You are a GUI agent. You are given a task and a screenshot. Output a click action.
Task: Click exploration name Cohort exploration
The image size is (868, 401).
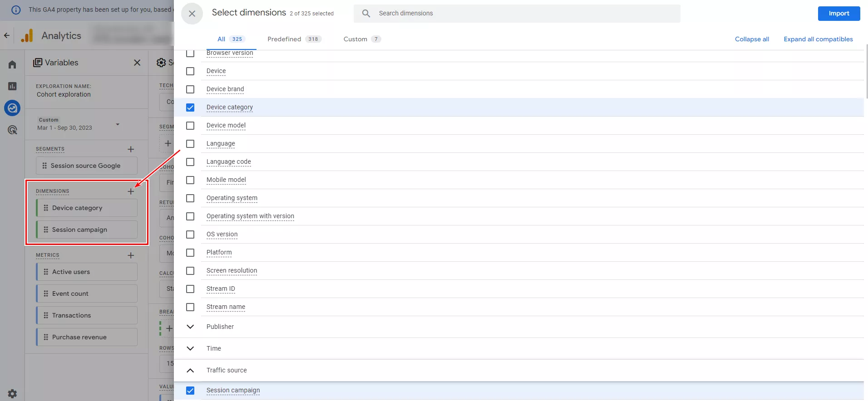[x=64, y=94]
